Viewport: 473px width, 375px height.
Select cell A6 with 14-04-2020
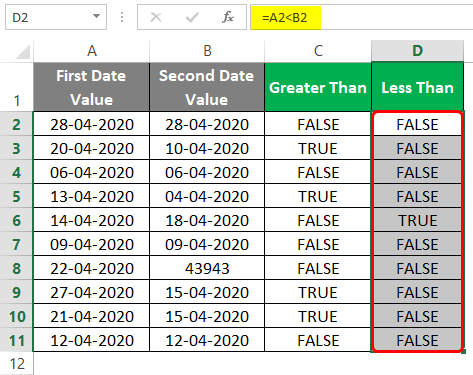tap(92, 220)
